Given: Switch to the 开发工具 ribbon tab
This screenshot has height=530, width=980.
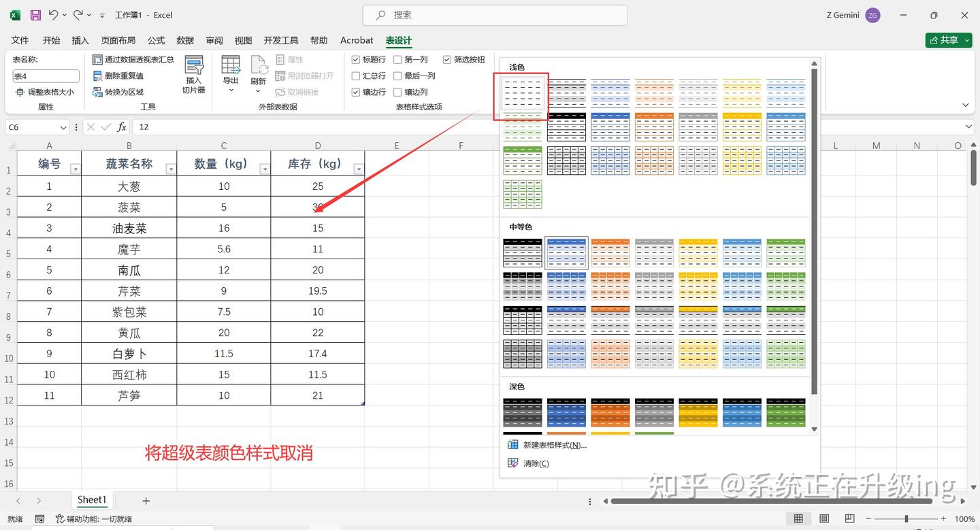Looking at the screenshot, I should tap(280, 40).
